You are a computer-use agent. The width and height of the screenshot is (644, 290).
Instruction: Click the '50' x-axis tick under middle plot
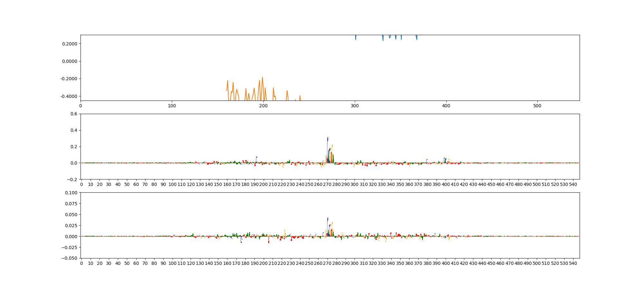[127, 185]
